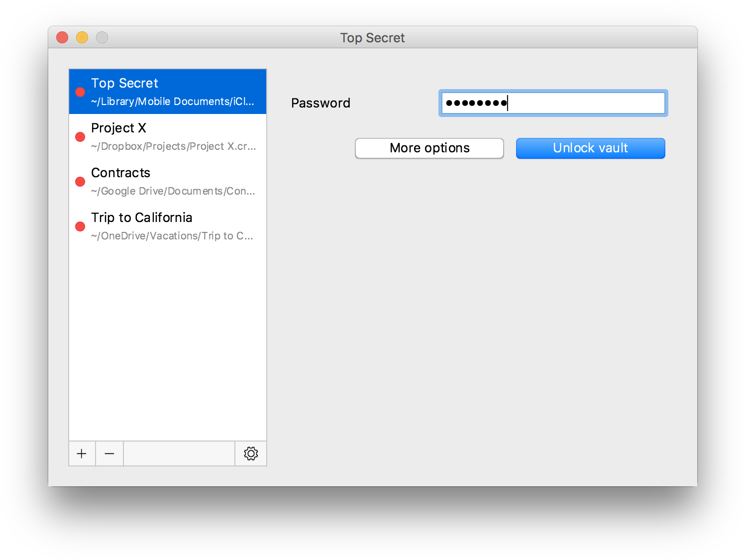745x560 pixels.
Task: Click red status dot beside Contracts
Action: pyautogui.click(x=80, y=182)
